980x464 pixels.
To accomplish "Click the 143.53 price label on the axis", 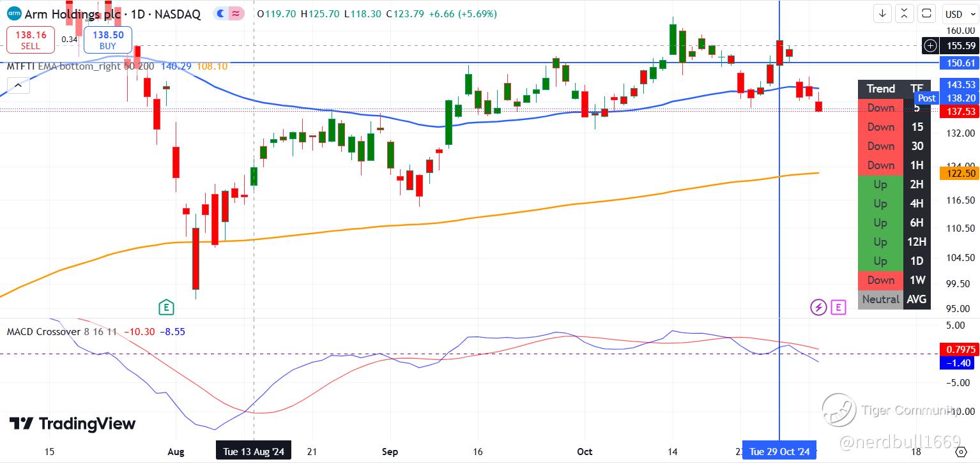I will [x=960, y=85].
